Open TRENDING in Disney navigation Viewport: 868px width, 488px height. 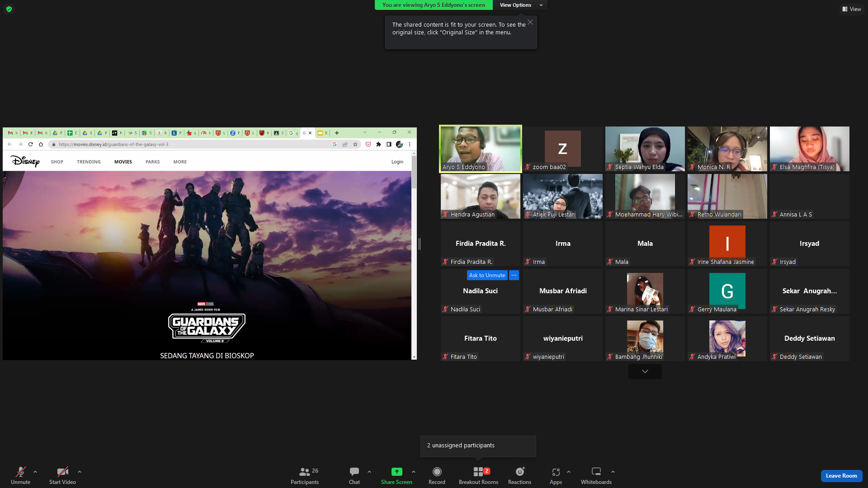pos(89,162)
